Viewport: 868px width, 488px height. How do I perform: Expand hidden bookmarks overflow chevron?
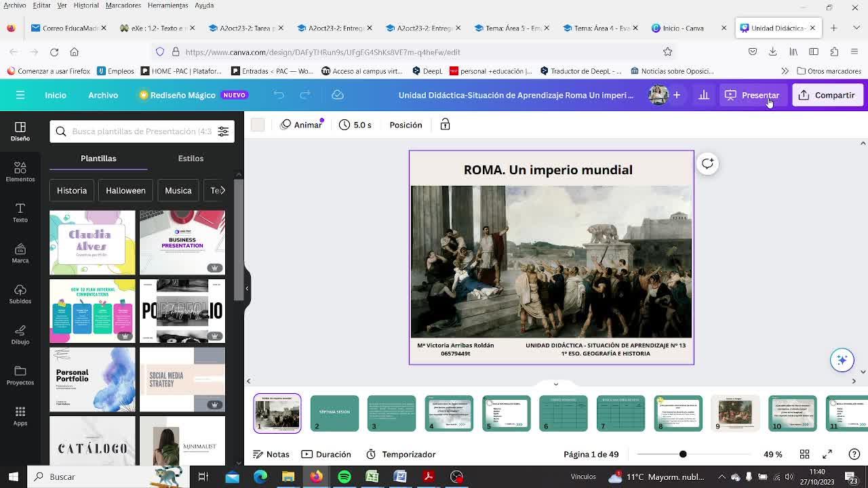(785, 71)
